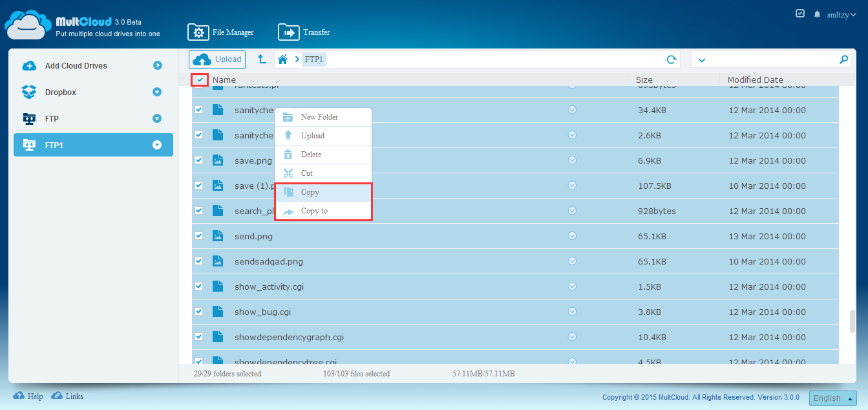Screen dimensions: 868x410
Task: Choose Copy to in context menu
Action: click(x=323, y=211)
